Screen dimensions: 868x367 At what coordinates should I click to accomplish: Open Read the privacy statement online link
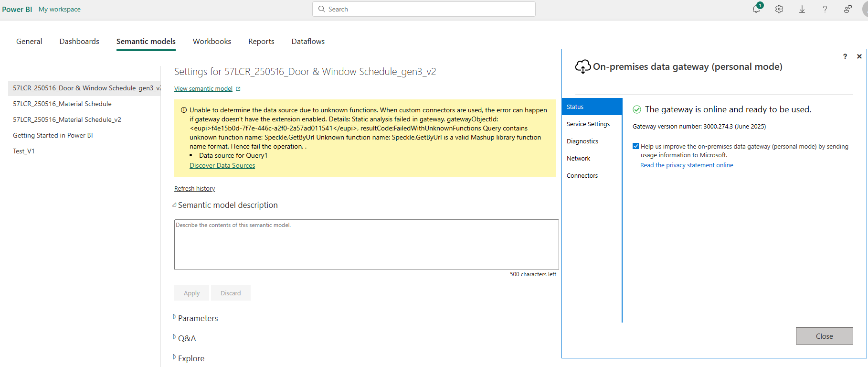[687, 165]
